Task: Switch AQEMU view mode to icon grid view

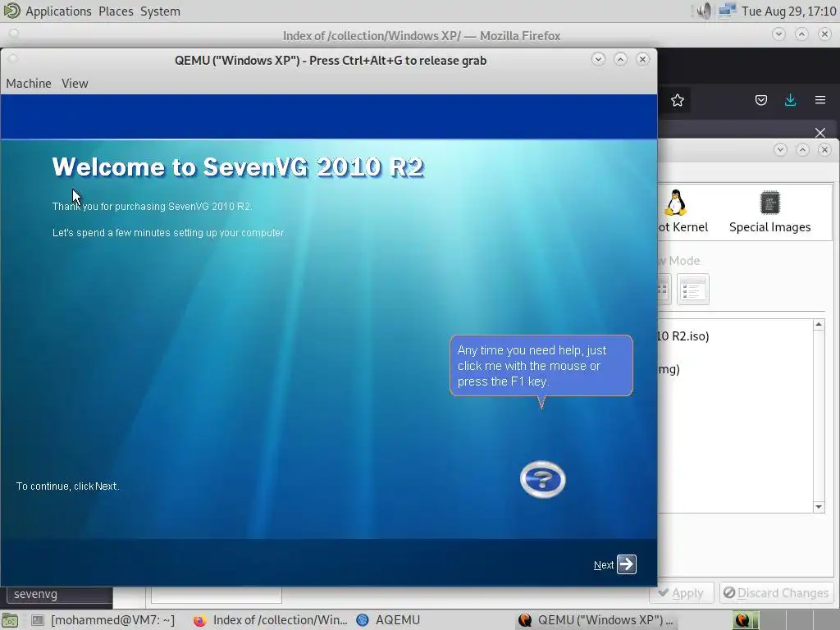Action: [x=664, y=290]
